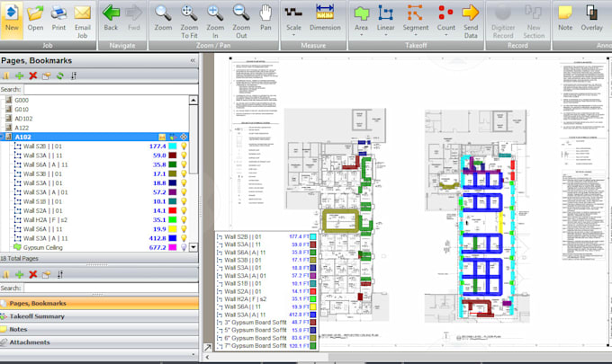Switch to Takeoff Summary pane
Viewport: 612px width, 364px height.
(x=99, y=316)
